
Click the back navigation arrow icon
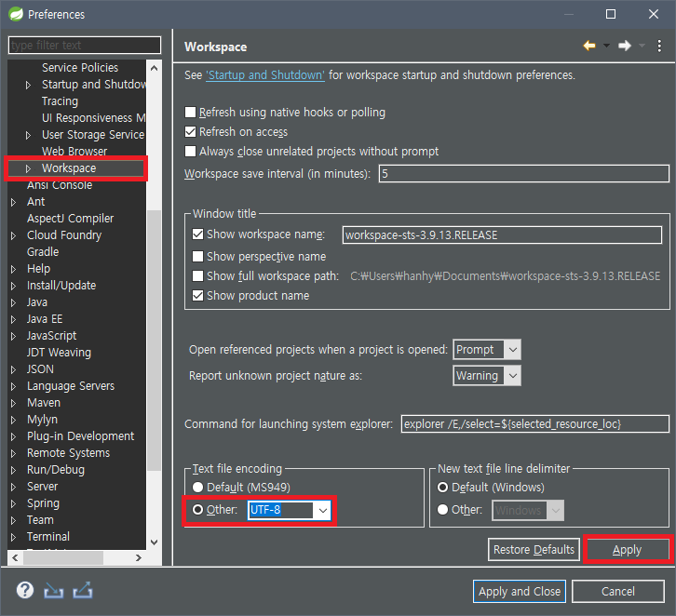click(588, 46)
